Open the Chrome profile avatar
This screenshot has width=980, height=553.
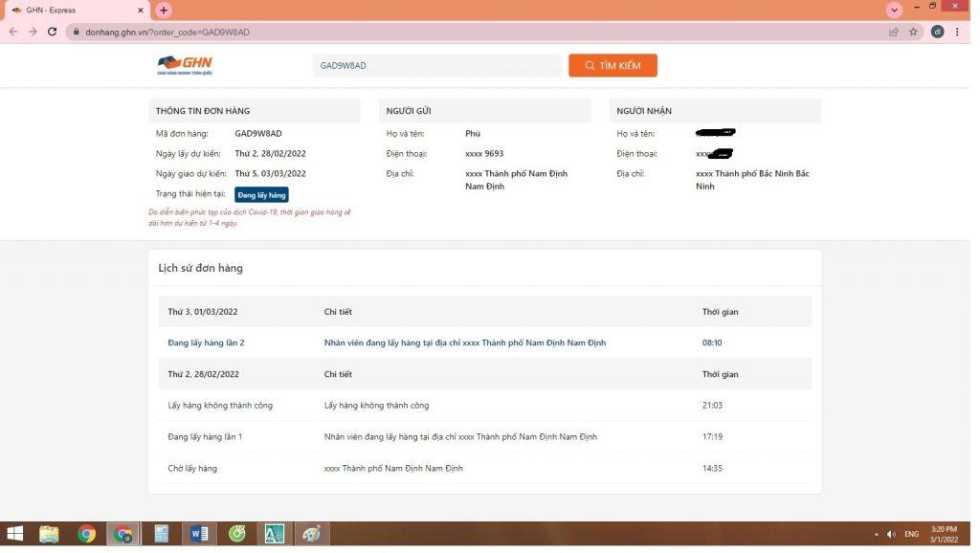937,32
